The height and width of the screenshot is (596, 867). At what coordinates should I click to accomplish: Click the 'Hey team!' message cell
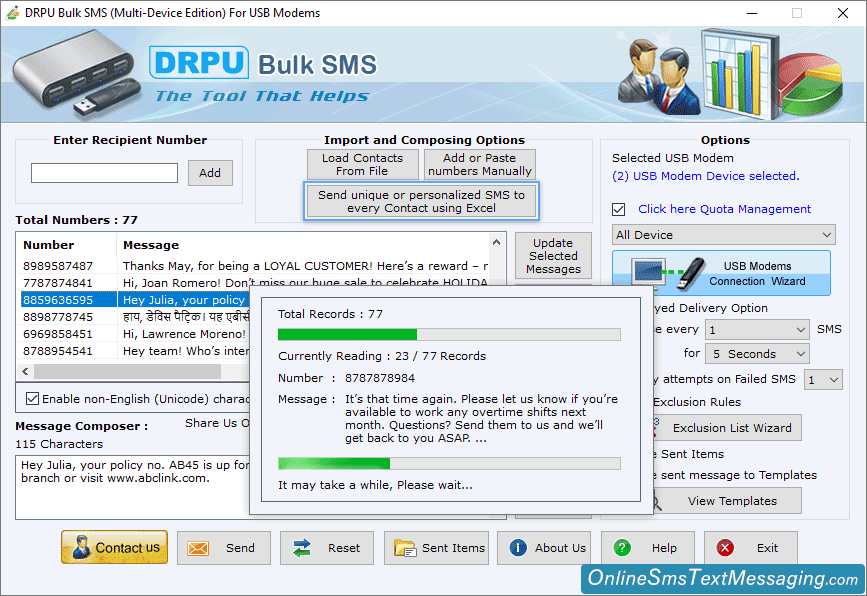186,351
